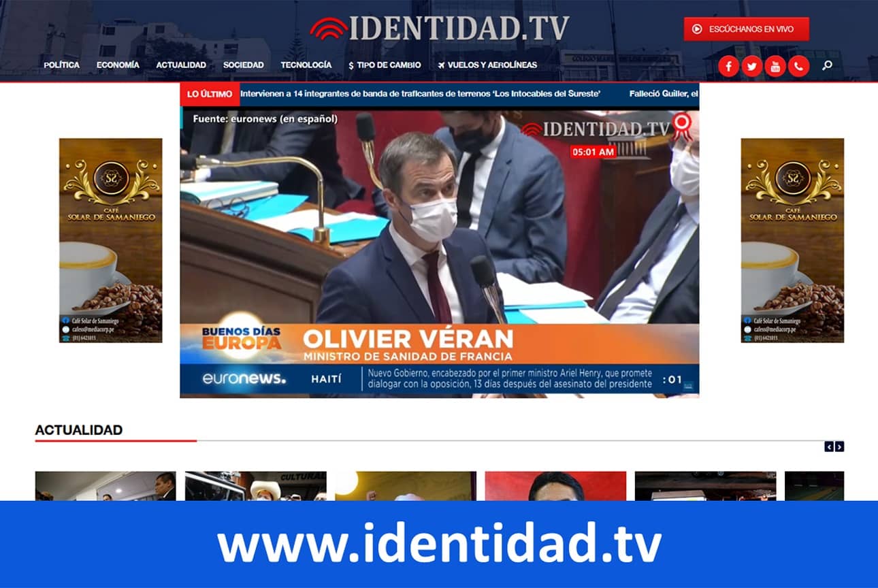Open the Facebook page icon
Screen dimensions: 878x588
pyautogui.click(x=728, y=66)
